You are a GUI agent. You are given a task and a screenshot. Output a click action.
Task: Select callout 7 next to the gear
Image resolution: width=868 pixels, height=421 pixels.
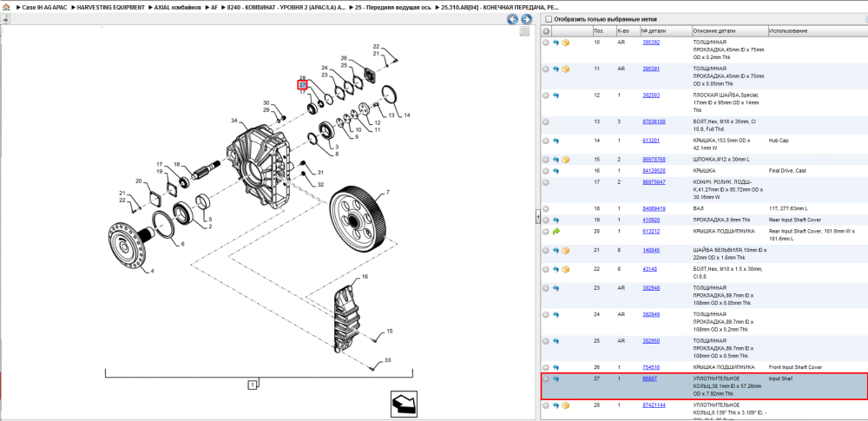(387, 192)
